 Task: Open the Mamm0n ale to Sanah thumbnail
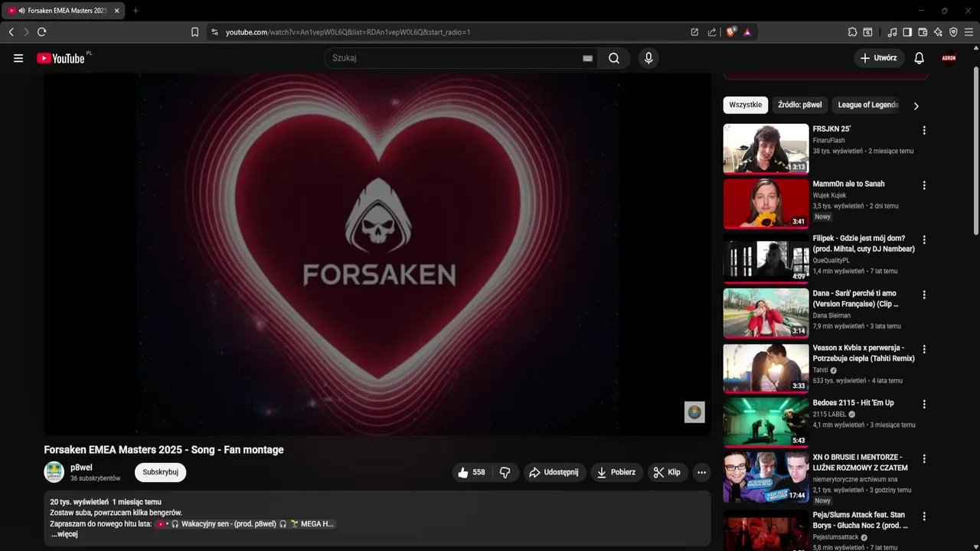(x=766, y=204)
